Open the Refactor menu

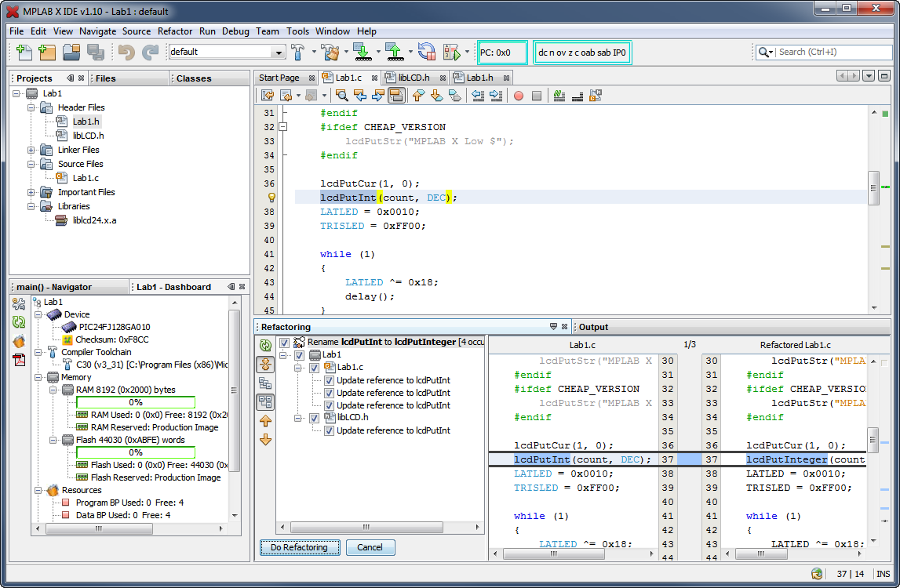[x=175, y=31]
